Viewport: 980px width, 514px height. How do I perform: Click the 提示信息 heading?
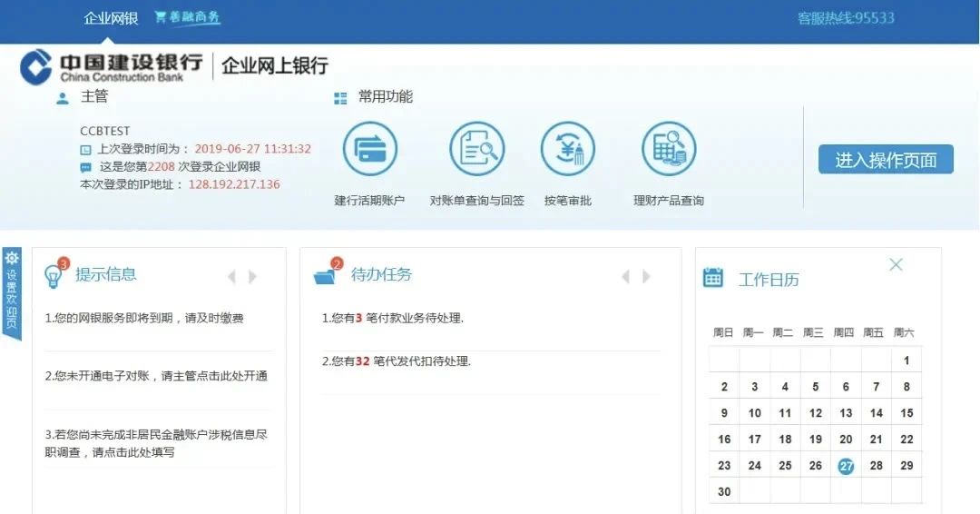(x=105, y=274)
